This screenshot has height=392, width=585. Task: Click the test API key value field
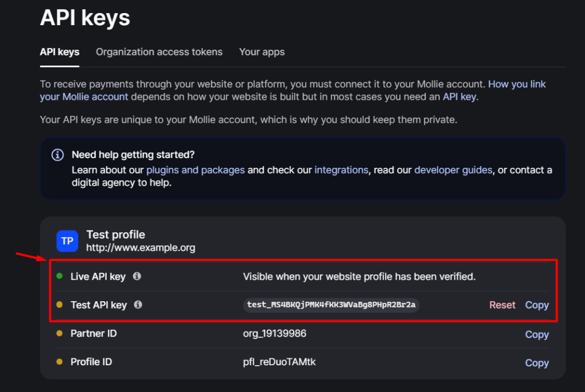(331, 305)
